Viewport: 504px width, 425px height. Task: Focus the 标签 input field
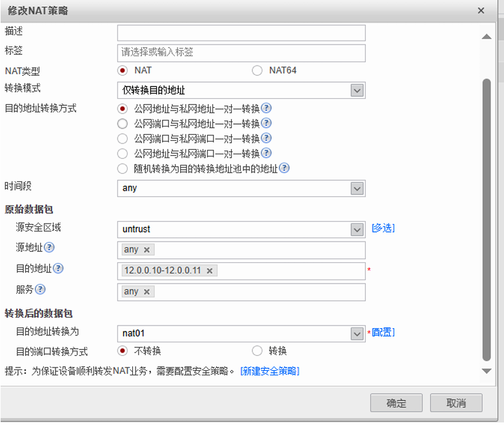tap(241, 53)
